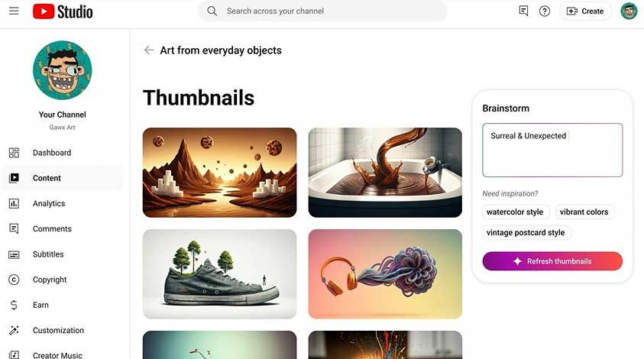Open Subtitles in the sidebar
This screenshot has width=644, height=359.
click(48, 254)
